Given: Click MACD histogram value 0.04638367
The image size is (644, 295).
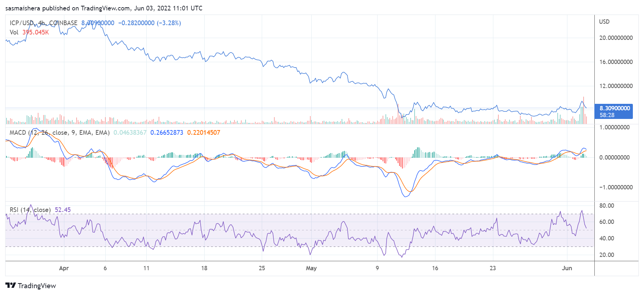Looking at the screenshot, I should [x=130, y=133].
